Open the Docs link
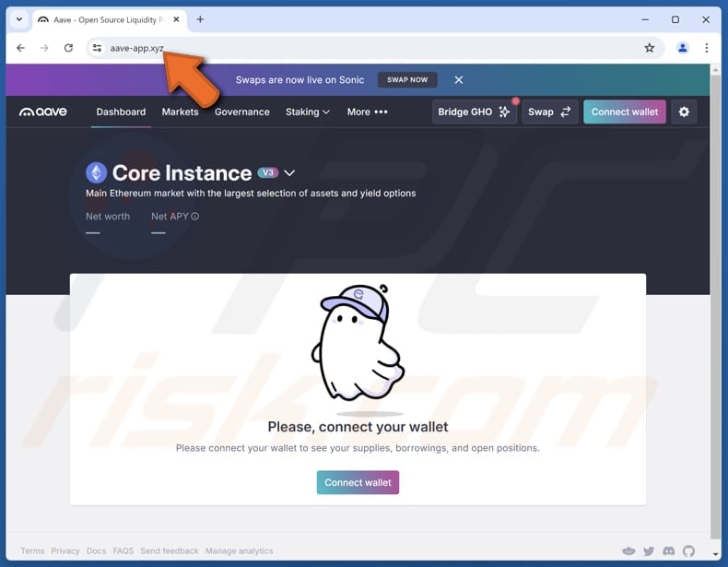This screenshot has height=567, width=728. (x=96, y=551)
